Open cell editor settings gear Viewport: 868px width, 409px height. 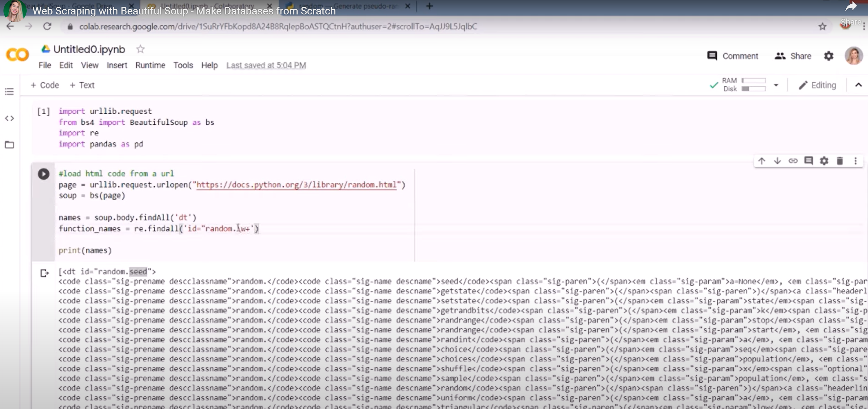824,161
